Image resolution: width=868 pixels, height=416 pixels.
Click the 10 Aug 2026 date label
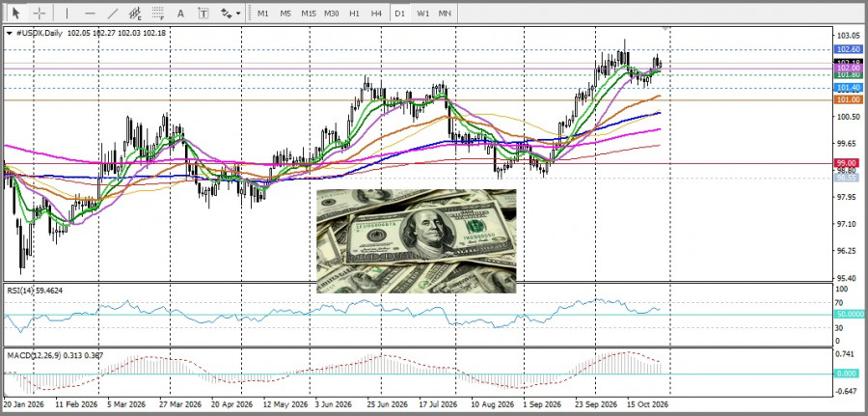491,404
